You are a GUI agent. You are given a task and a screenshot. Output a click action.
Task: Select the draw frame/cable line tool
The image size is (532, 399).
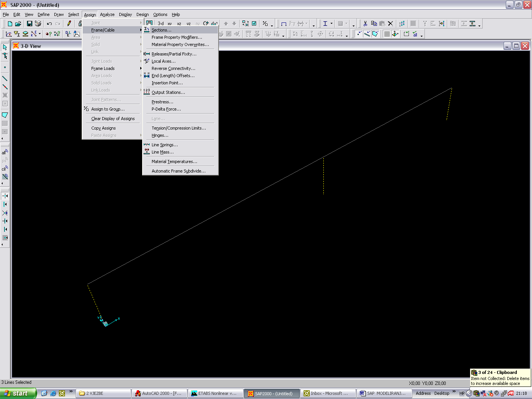[5, 78]
